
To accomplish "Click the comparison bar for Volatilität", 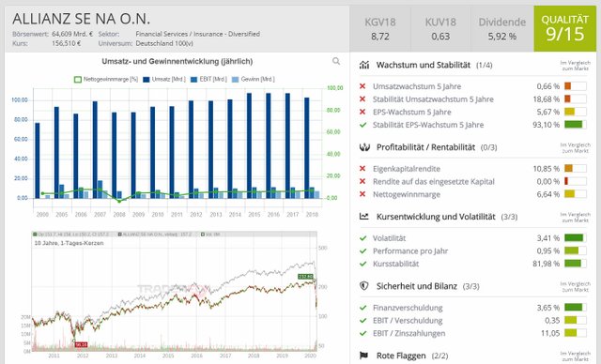I will click(x=575, y=237).
